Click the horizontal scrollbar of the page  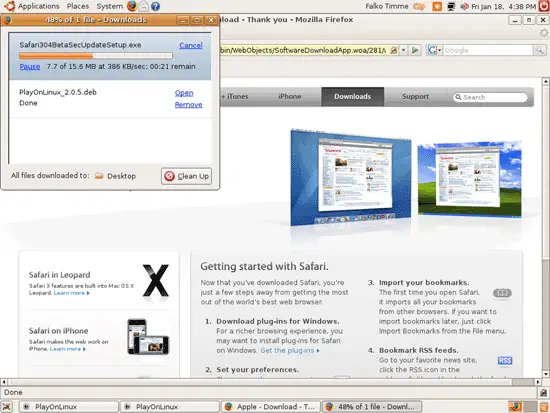pos(270,382)
